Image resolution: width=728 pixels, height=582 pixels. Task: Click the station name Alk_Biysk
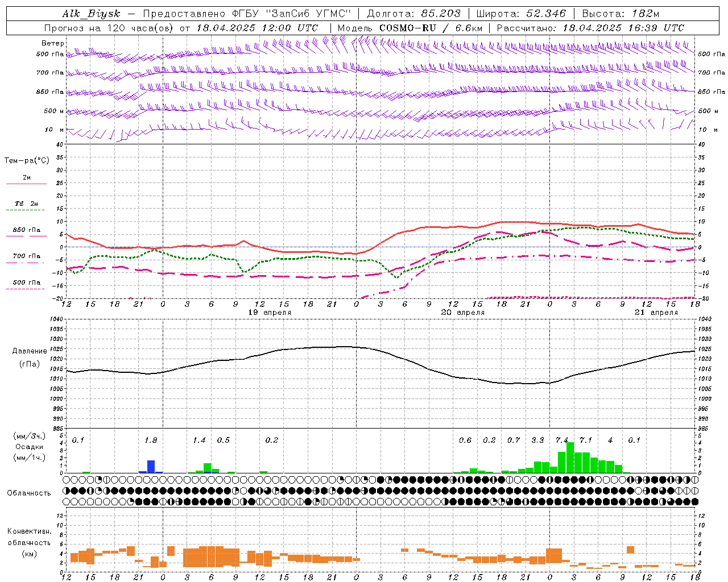click(92, 14)
